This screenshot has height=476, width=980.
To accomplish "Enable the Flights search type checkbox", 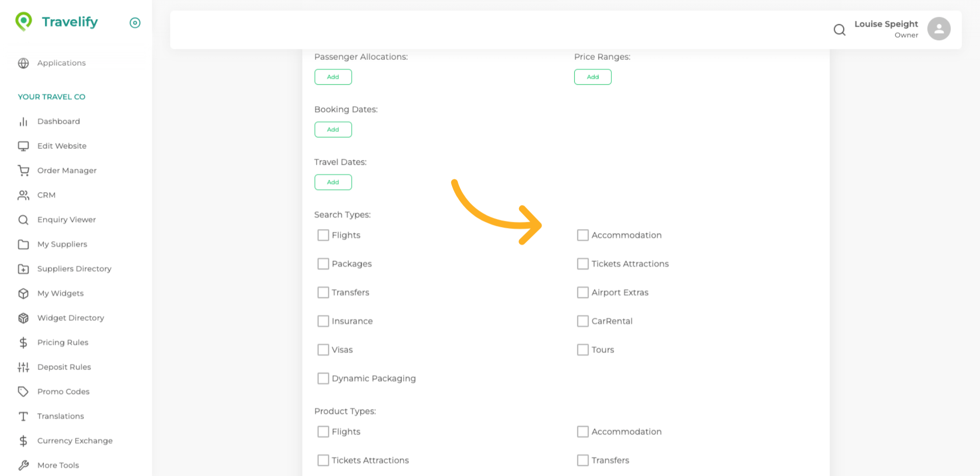I will (323, 235).
